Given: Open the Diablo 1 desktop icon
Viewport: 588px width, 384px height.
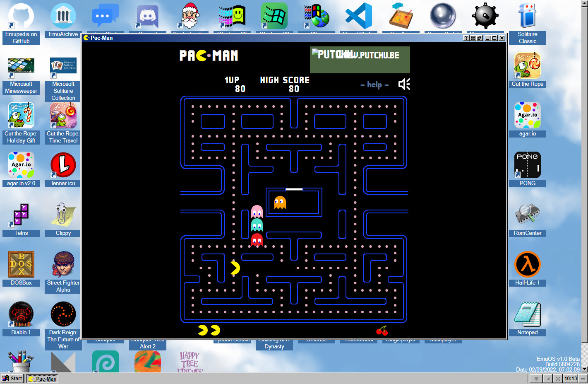Looking at the screenshot, I should 21,318.
